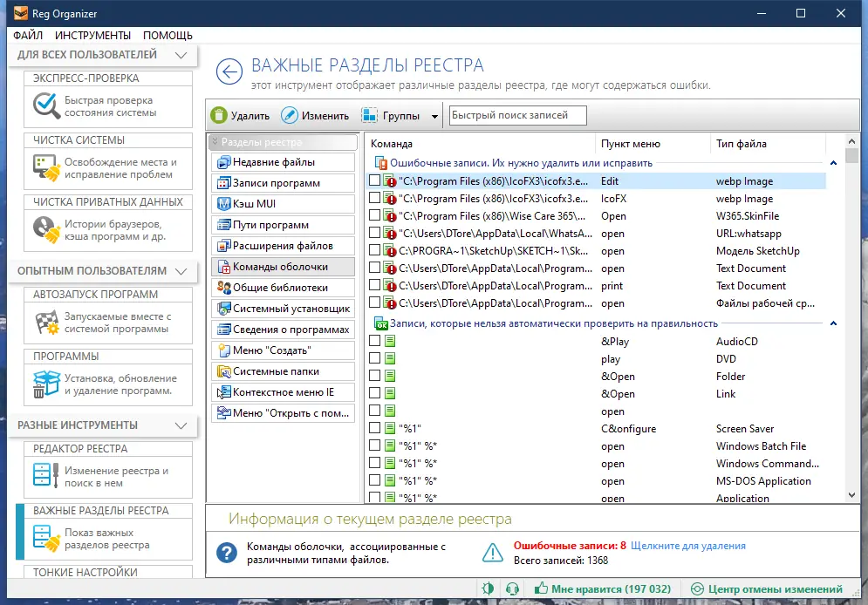Viewport: 868px width, 605px height.
Task: Open Истории браузеров privacy icon
Action: click(46, 230)
